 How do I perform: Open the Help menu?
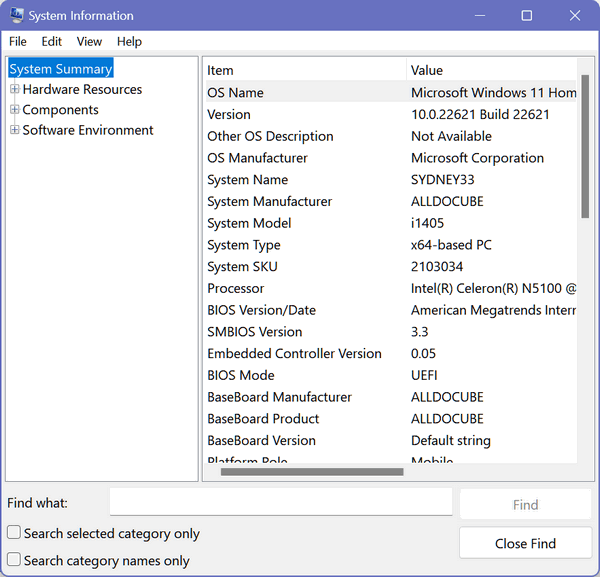click(129, 41)
